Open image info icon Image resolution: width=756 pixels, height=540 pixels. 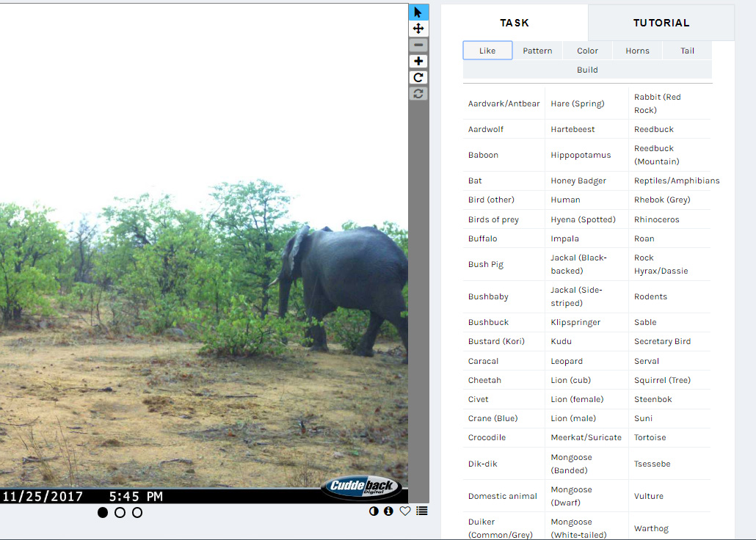388,511
